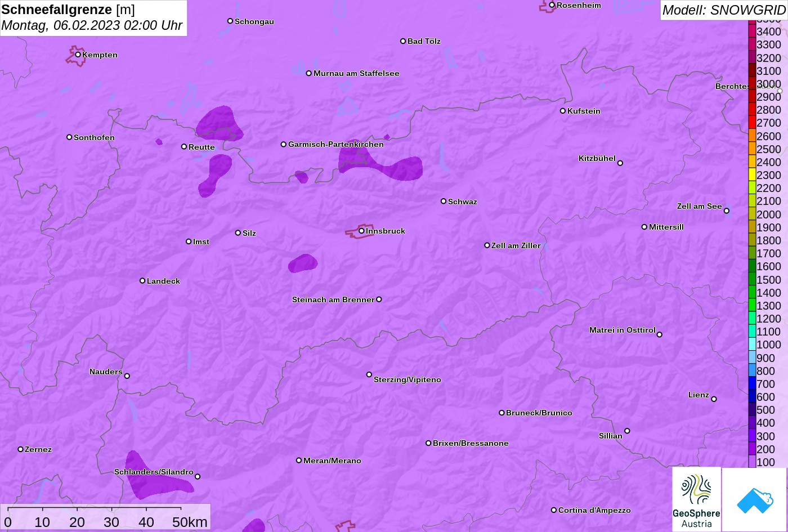788x532 pixels.
Task: Click the Steinach am Brenner label
Action: tap(333, 299)
